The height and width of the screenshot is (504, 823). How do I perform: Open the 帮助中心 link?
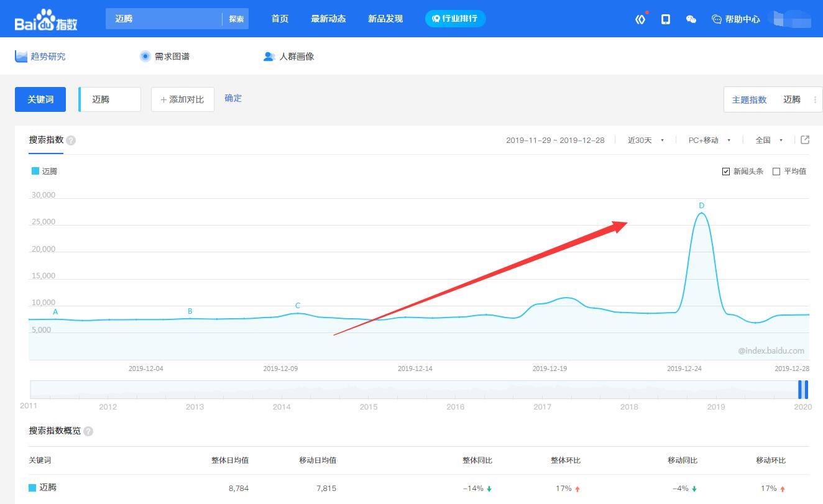tap(742, 19)
